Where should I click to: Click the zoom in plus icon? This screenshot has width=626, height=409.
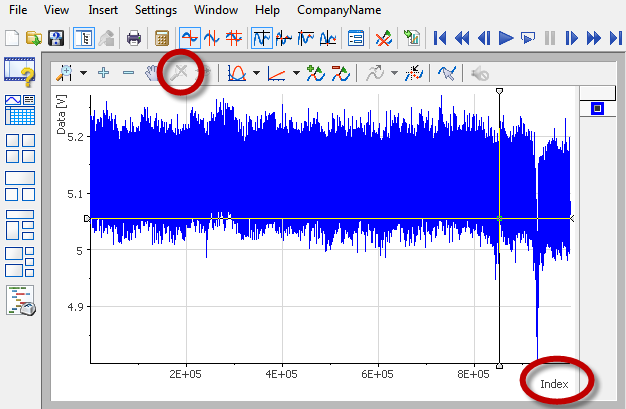point(103,73)
